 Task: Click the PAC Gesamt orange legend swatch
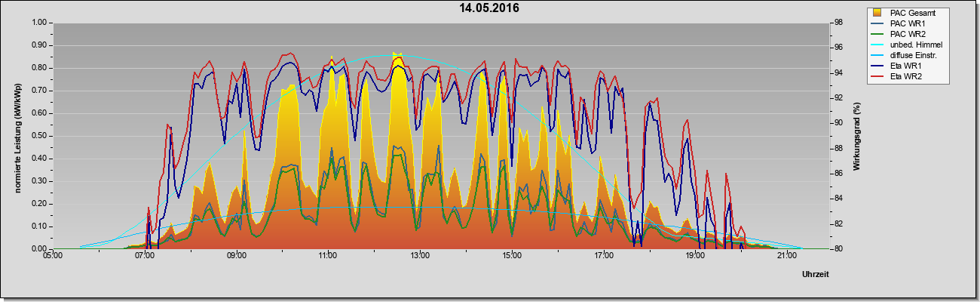pyautogui.click(x=877, y=13)
